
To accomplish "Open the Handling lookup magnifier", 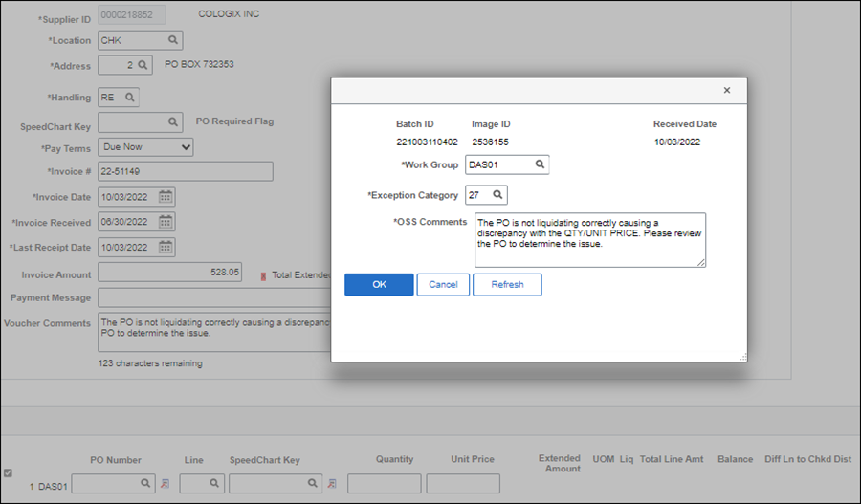I will point(129,98).
